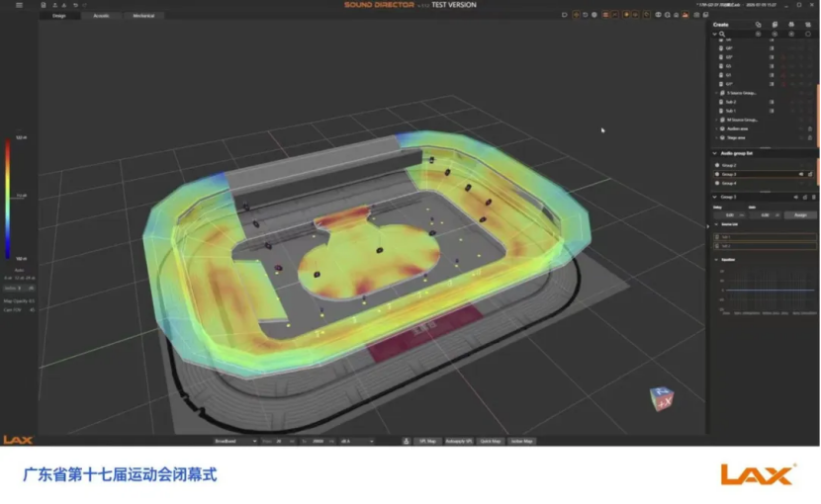Click the leftmost icon of the view toolbar
Screen dimensions: 821x504
pos(565,15)
